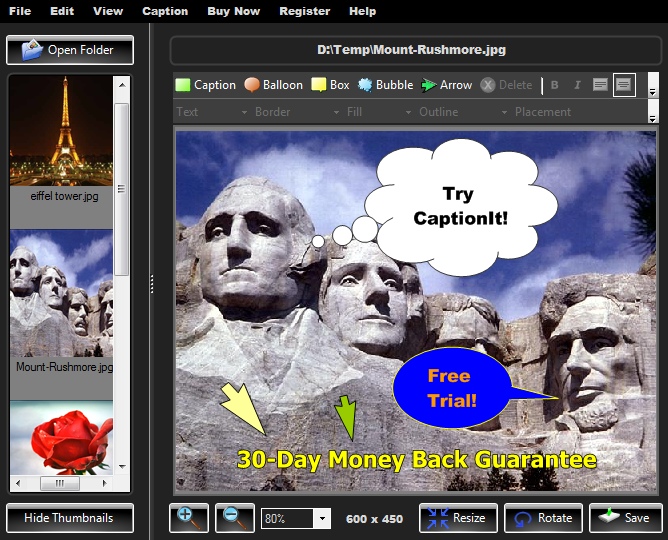Image resolution: width=668 pixels, height=540 pixels.
Task: Add an Arrow to the image
Action: [x=446, y=85]
